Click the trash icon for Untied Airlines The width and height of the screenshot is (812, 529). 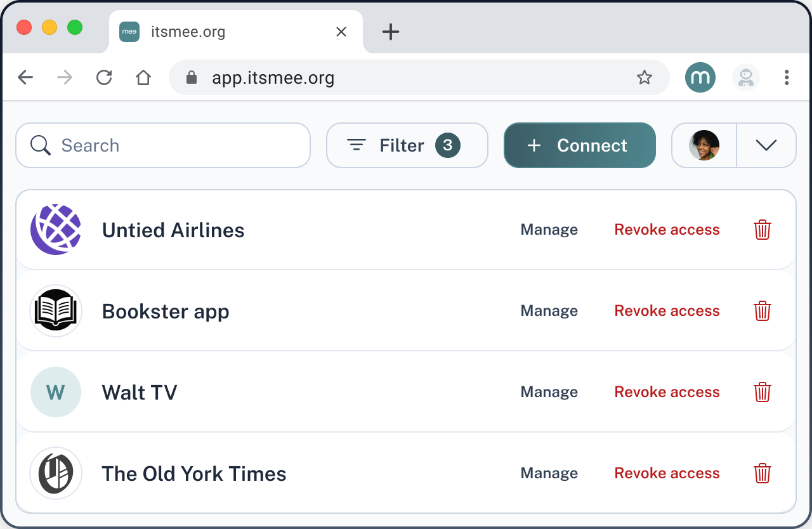[x=762, y=230]
